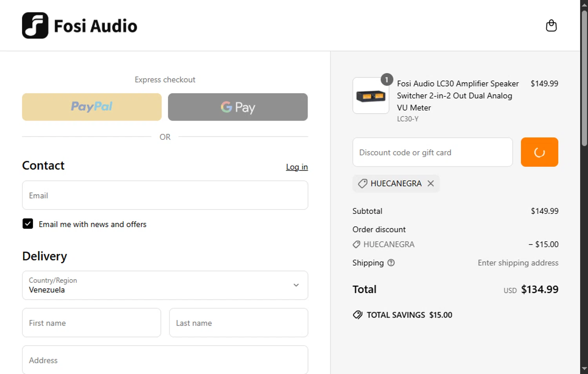The height and width of the screenshot is (374, 588).
Task: Click the Enter shipping address text
Action: [518, 263]
